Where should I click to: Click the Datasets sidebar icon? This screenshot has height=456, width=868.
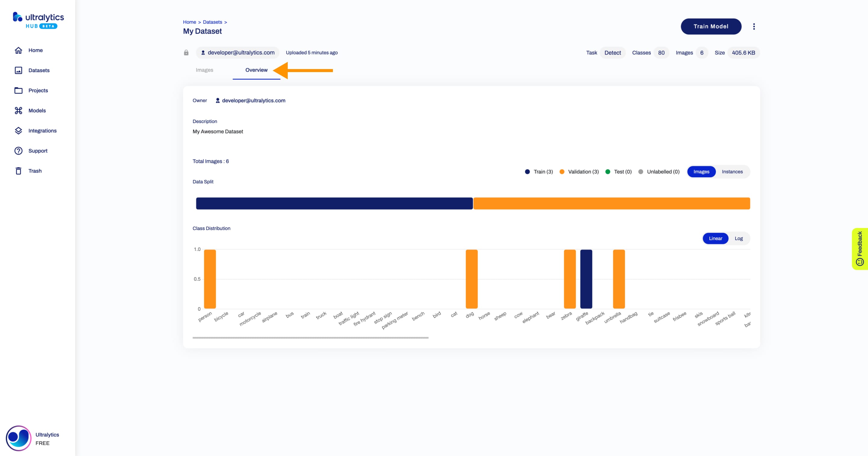[x=18, y=70]
